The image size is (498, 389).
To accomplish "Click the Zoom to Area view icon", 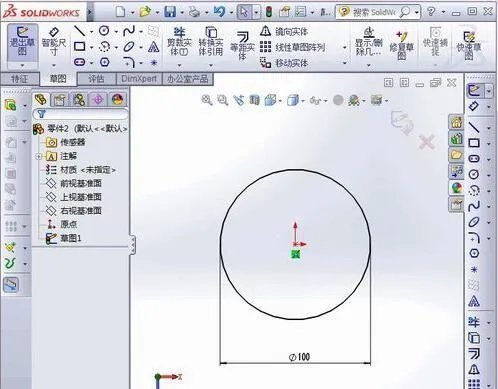I will pyautogui.click(x=222, y=100).
